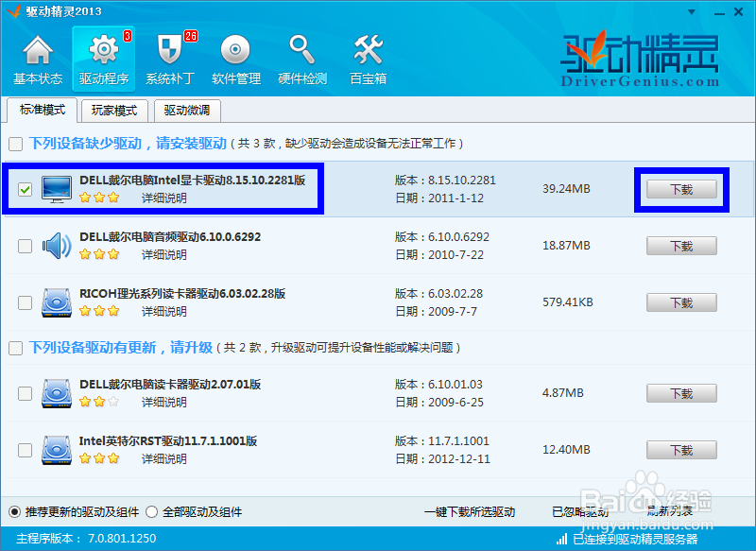Select 推荐更新的驱动及组件 radio button
Screen dimensions: 756x551
pyautogui.click(x=15, y=512)
